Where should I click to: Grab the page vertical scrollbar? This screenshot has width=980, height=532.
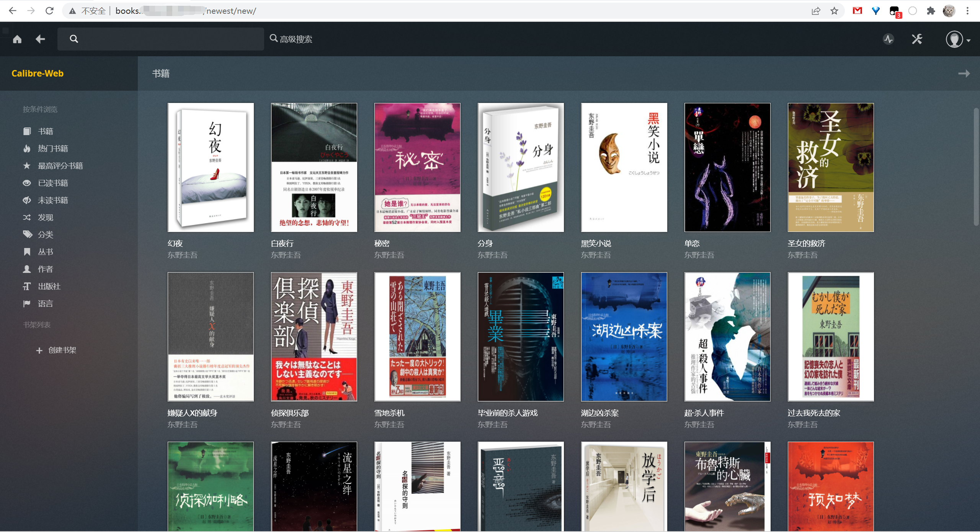click(x=976, y=166)
